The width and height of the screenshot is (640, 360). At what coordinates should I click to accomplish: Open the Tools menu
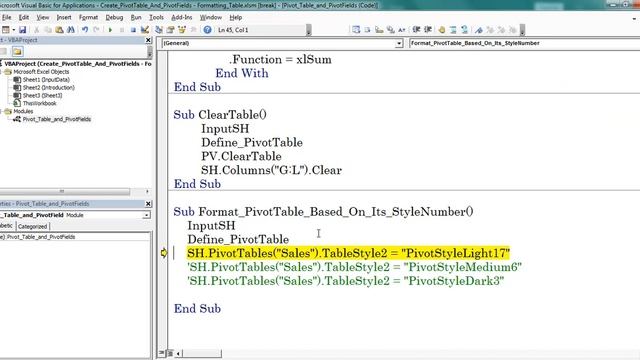[x=156, y=18]
